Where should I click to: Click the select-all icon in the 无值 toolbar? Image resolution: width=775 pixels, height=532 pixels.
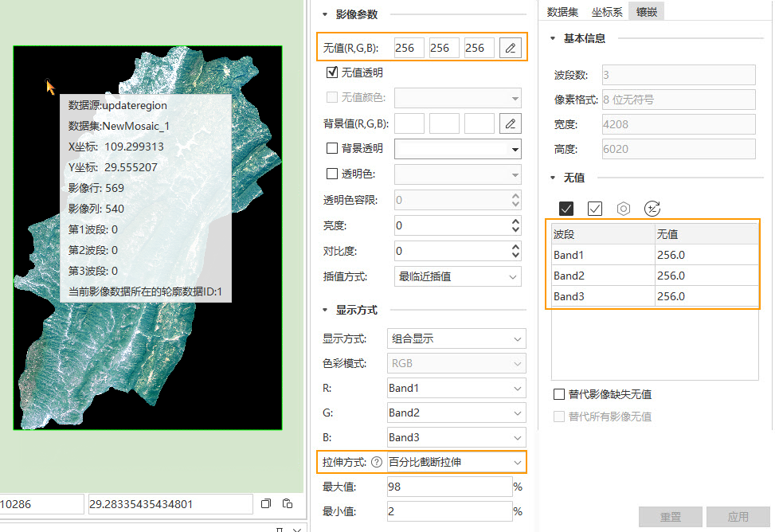tap(566, 209)
